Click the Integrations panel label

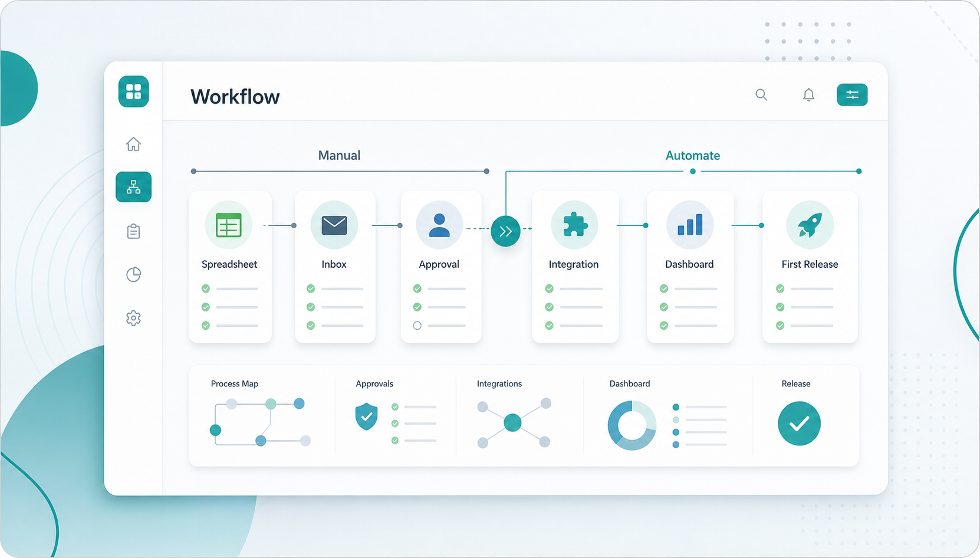click(499, 384)
